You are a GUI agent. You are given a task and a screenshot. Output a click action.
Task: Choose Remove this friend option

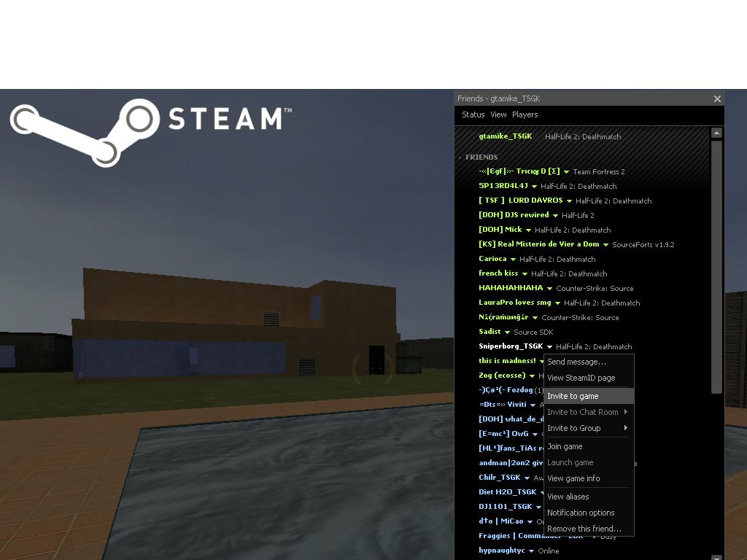coord(584,529)
